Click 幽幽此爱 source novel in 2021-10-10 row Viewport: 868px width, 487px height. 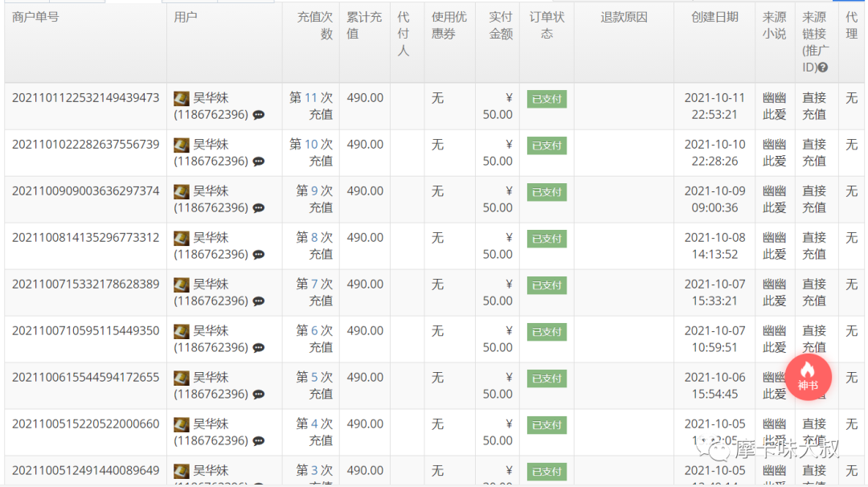click(x=774, y=153)
